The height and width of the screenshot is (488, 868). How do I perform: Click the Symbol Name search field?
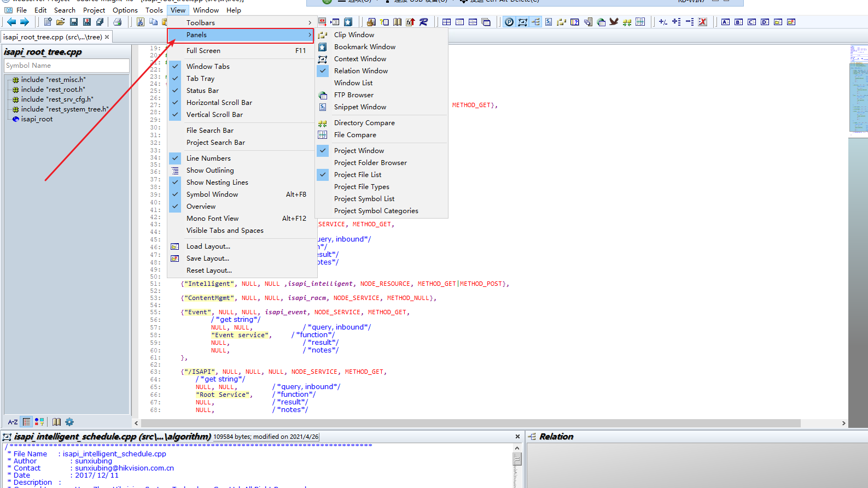(67, 66)
